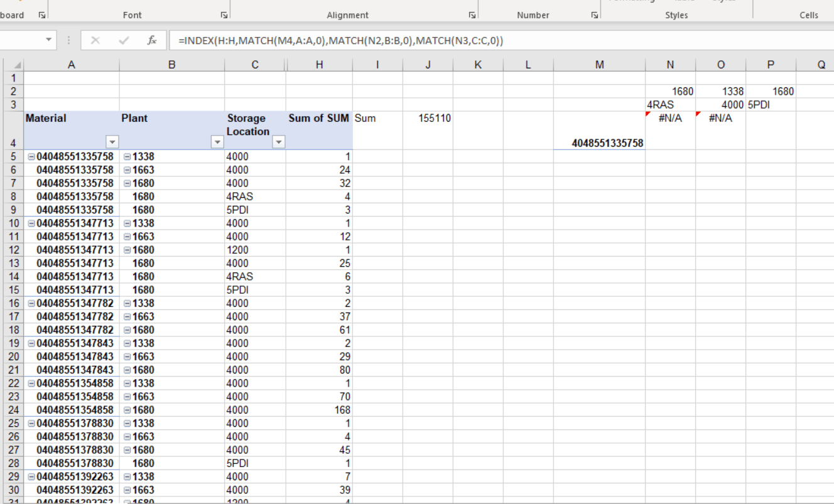Viewport: 834px width, 504px height.
Task: Collapse material 04048551347782 group in row 16
Action: click(31, 303)
